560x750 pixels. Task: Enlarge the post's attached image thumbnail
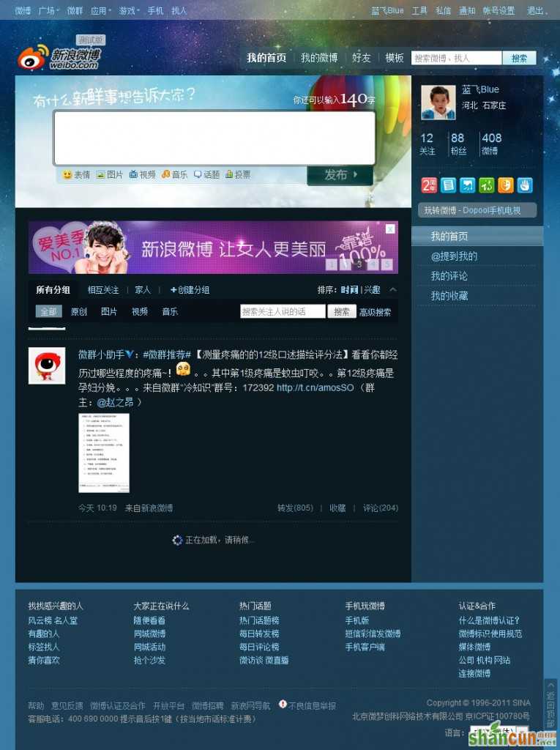104,453
